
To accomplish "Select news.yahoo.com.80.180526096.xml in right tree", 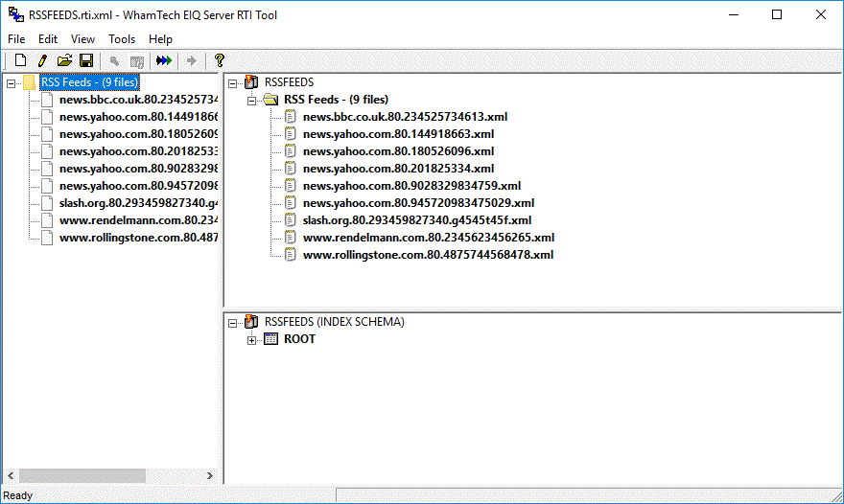I will [x=398, y=150].
